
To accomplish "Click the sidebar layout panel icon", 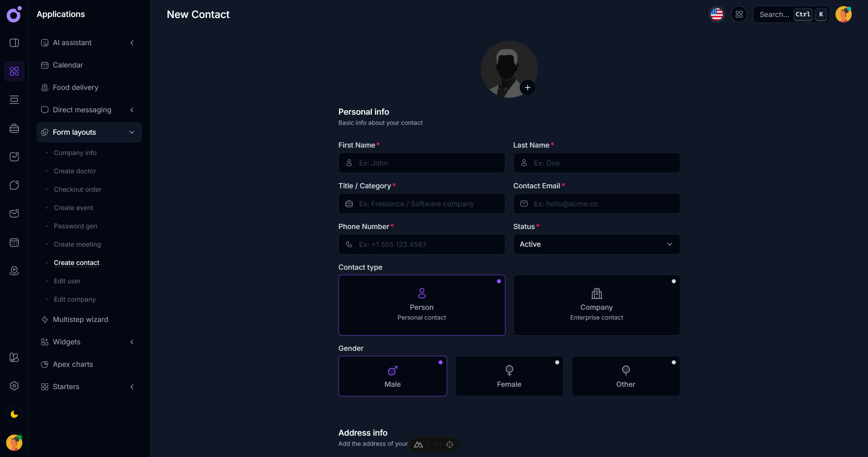I will [14, 43].
